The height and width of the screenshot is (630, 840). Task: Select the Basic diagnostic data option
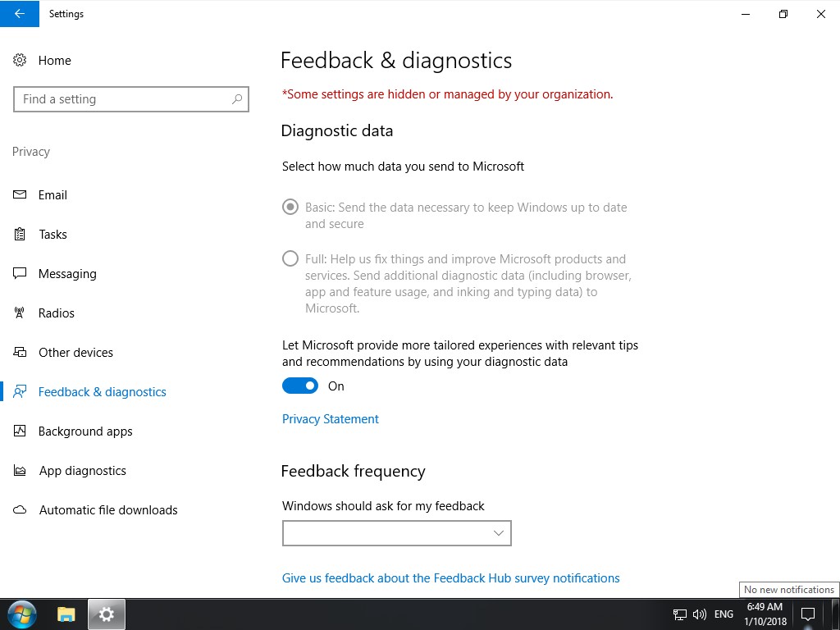coord(290,207)
